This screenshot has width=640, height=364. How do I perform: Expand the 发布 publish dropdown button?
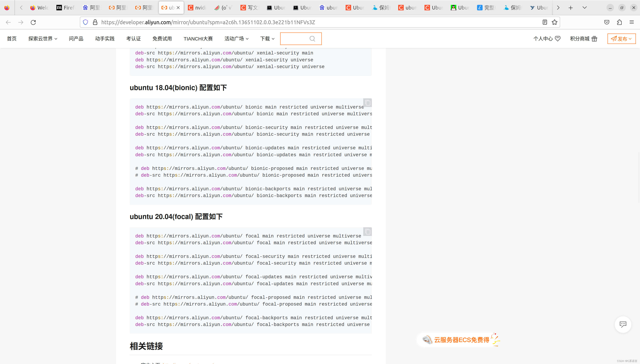621,39
